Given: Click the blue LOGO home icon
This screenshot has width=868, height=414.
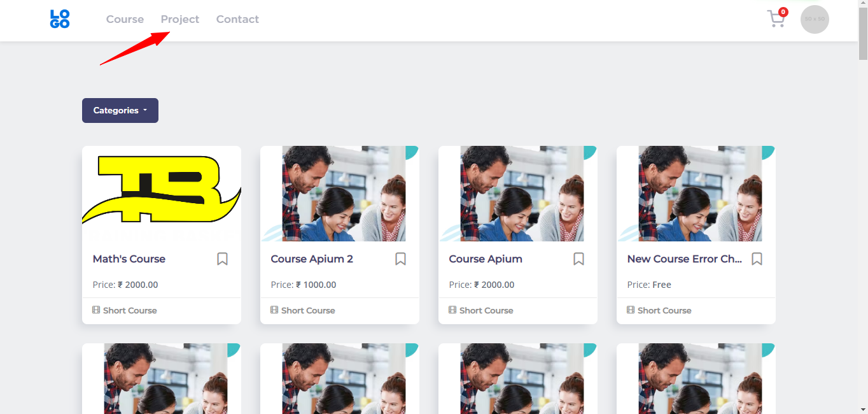Looking at the screenshot, I should (x=60, y=19).
